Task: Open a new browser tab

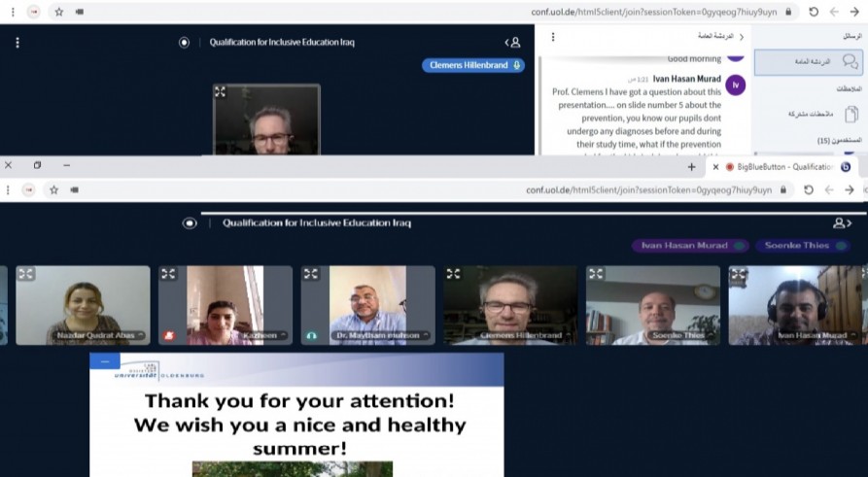Action: tap(692, 166)
